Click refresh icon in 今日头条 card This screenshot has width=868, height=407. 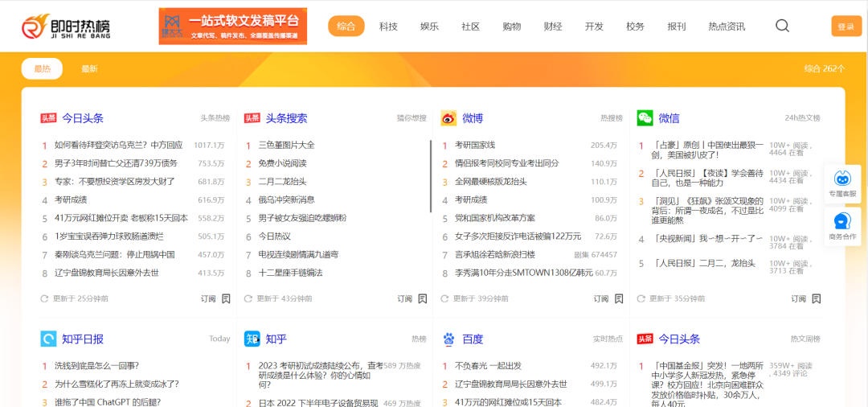click(x=44, y=298)
